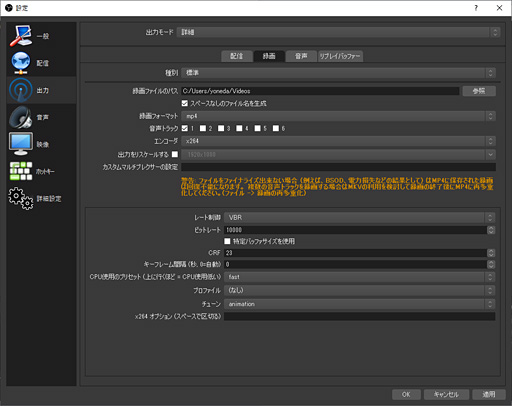Select the Output (出力) antenna icon
The height and width of the screenshot is (406, 512).
pyautogui.click(x=21, y=90)
